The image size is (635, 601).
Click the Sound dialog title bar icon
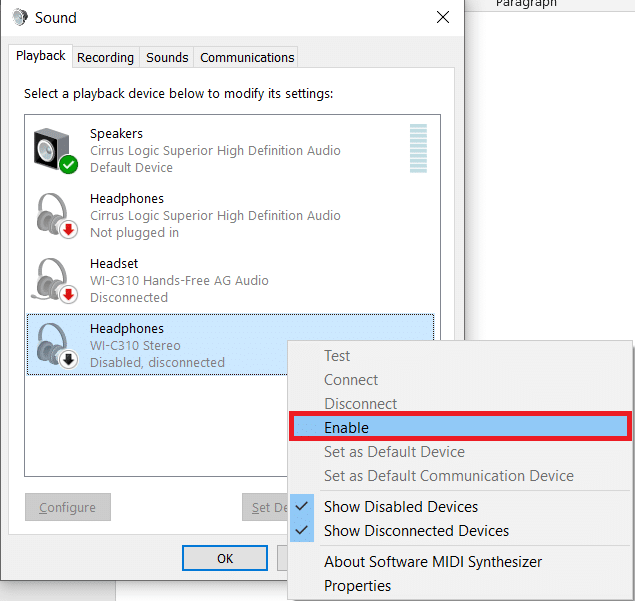(x=20, y=18)
